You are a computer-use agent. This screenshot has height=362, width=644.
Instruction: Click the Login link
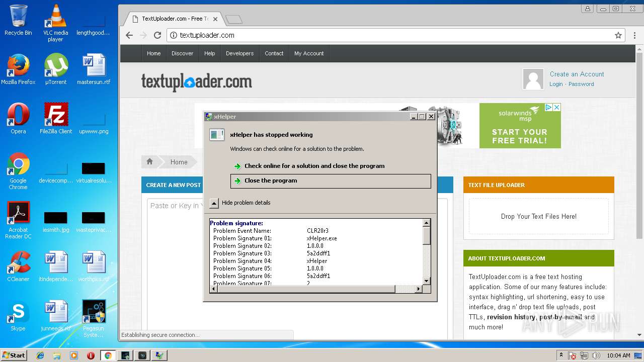tap(556, 84)
